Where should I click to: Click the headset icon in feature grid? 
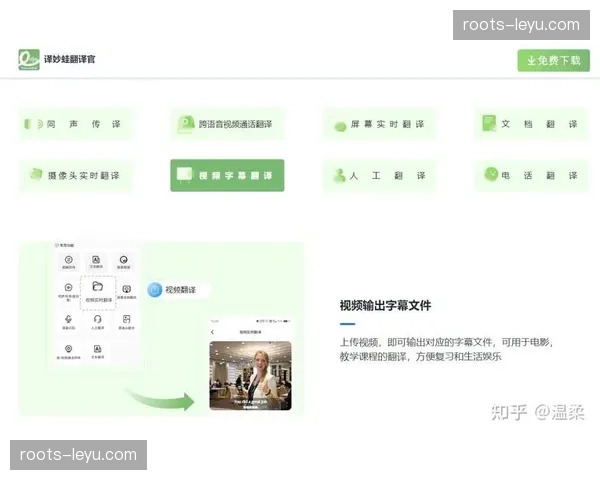pyautogui.click(x=98, y=319)
